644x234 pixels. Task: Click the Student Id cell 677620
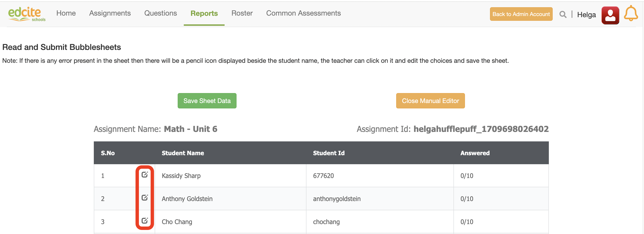[x=323, y=176]
